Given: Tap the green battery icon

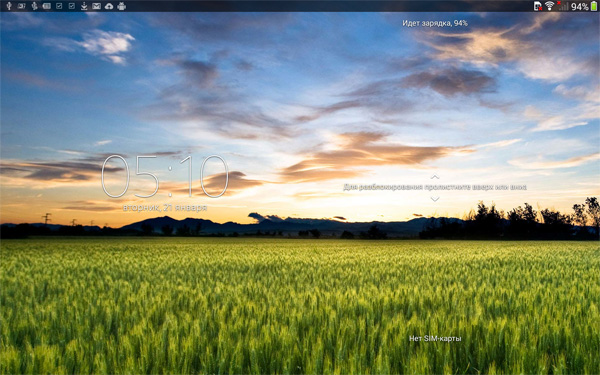Looking at the screenshot, I should click(594, 6).
